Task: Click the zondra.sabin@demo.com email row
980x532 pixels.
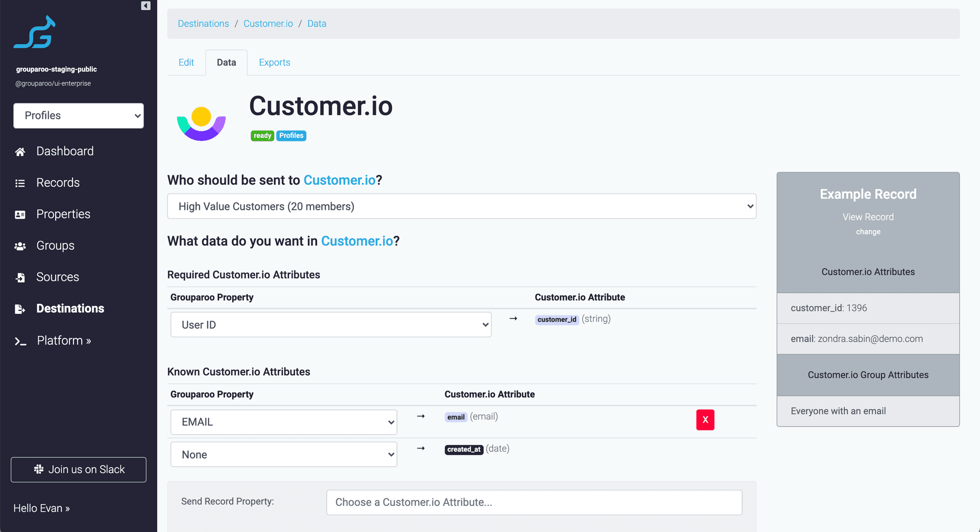Action: [868, 339]
